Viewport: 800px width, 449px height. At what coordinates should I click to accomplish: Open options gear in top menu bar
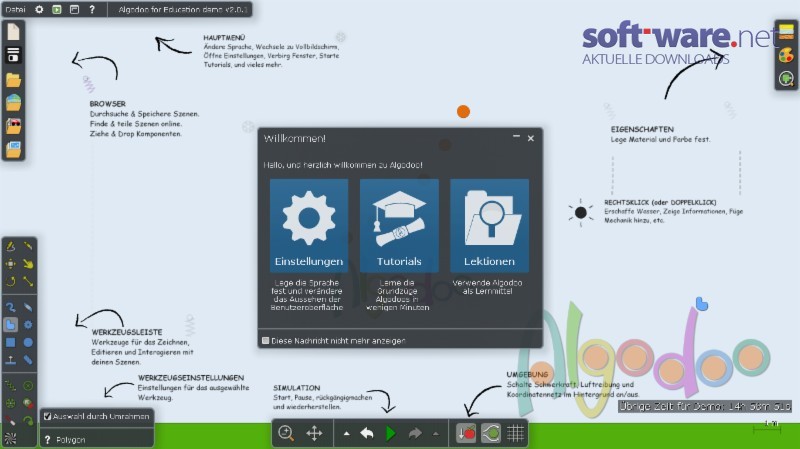(39, 9)
